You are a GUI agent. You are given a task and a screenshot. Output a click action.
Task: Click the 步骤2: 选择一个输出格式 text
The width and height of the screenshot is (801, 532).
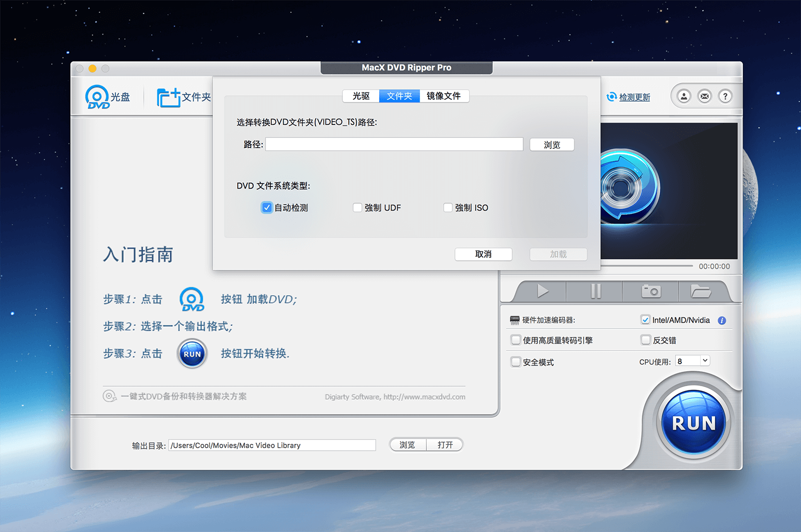click(x=168, y=326)
